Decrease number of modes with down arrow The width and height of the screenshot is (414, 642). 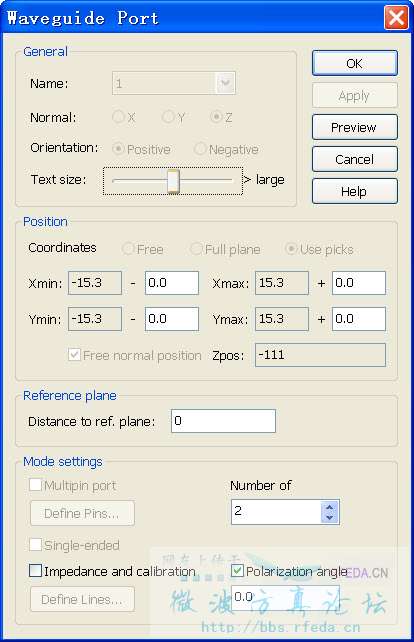point(330,518)
